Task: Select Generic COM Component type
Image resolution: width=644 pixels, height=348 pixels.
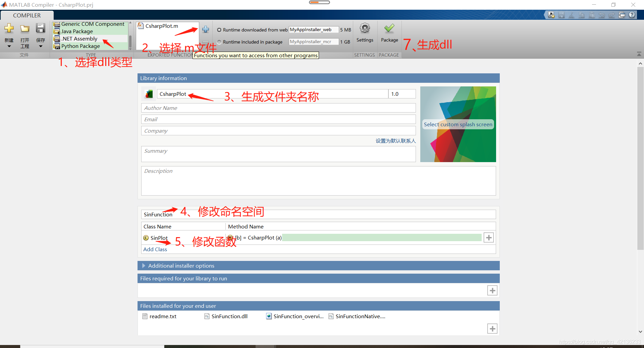Action: 90,24
